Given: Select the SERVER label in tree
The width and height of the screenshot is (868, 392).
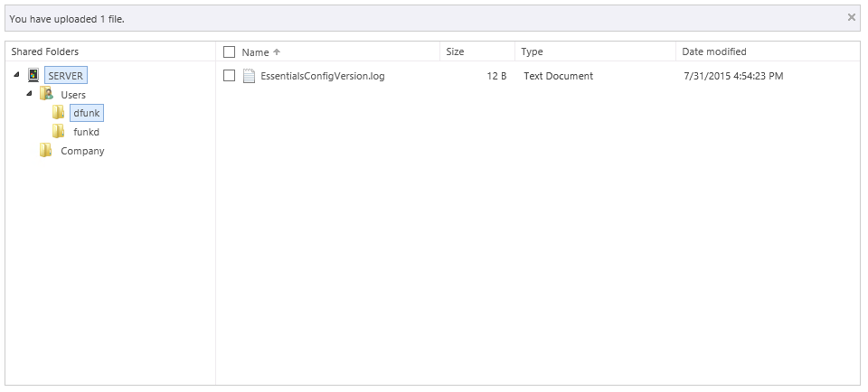Looking at the screenshot, I should 65,76.
